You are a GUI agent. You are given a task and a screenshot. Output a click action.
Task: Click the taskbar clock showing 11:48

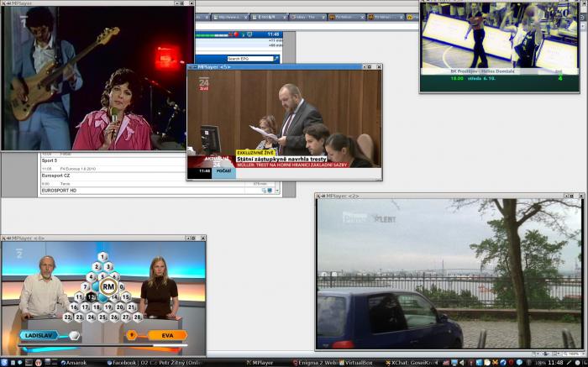[x=555, y=363]
